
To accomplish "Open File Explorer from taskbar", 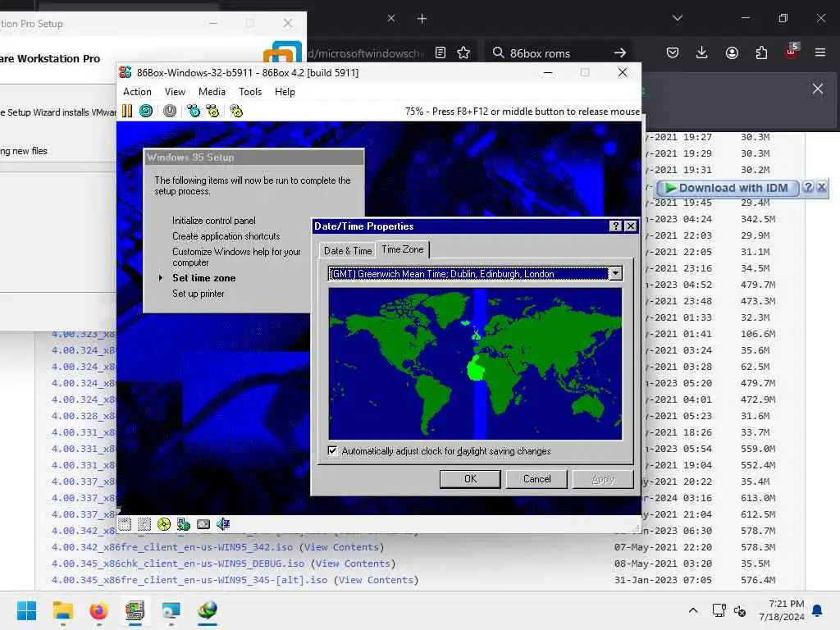I will coord(62,610).
